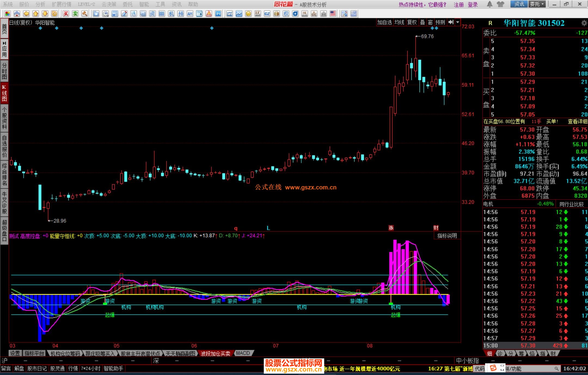Viewport: 588px width, 375px height.
Task: Click the IPO toolbar icon
Action: click(218, 14)
